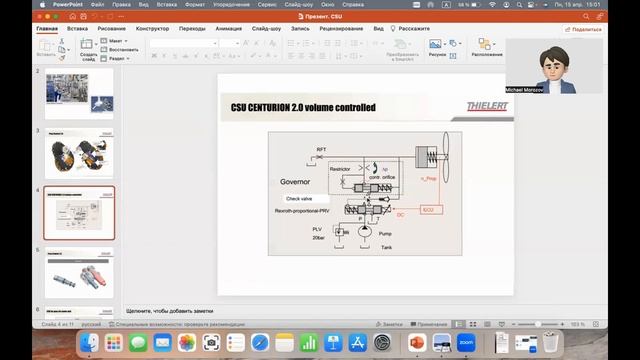Image resolution: width=640 pixels, height=360 pixels.
Task: Click the Рисунок picture icon
Action: [x=435, y=44]
